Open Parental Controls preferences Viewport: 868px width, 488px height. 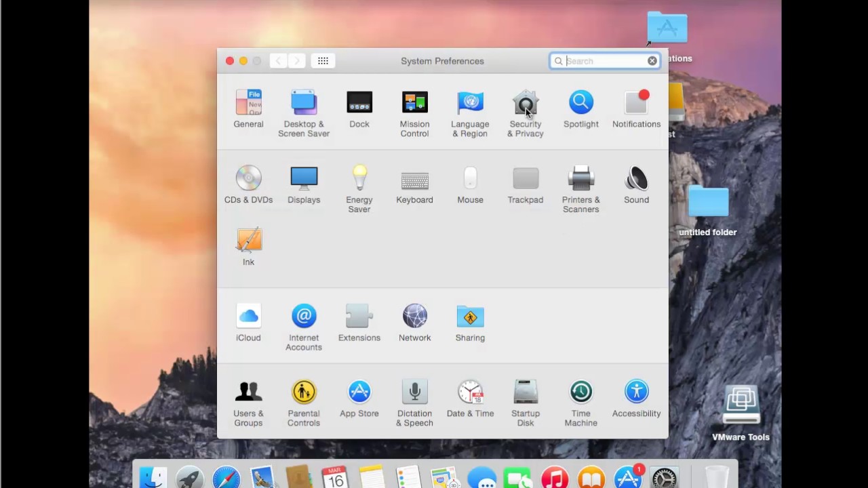(304, 403)
